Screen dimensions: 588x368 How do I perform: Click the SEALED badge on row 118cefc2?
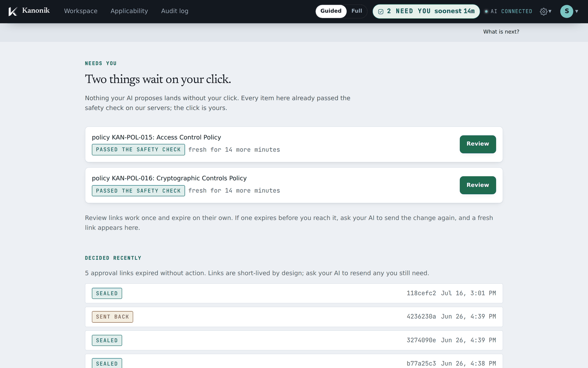click(107, 293)
